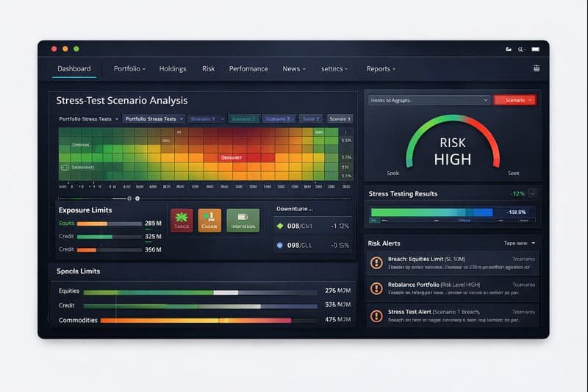Screen dimensions: 588x392
Task: Click the green maximize window dot
Action: pyautogui.click(x=76, y=49)
